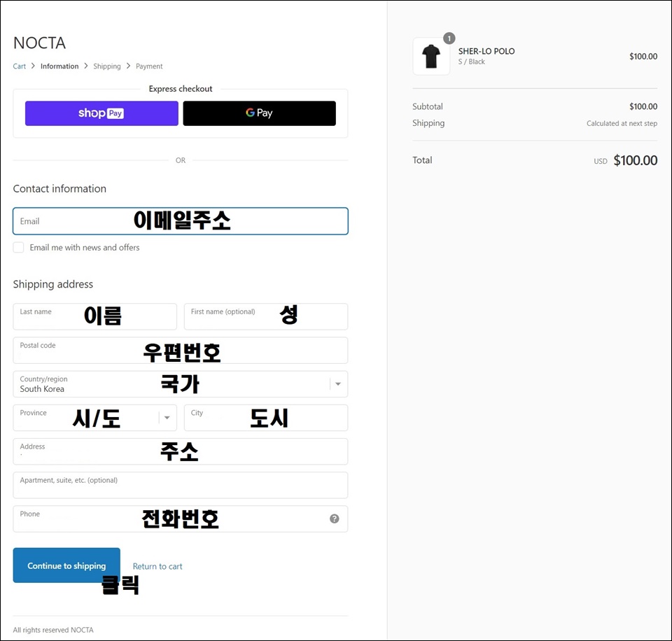Viewport: 672px width, 641px height.
Task: Click the SHER-LO POLO product thumbnail
Action: point(431,56)
